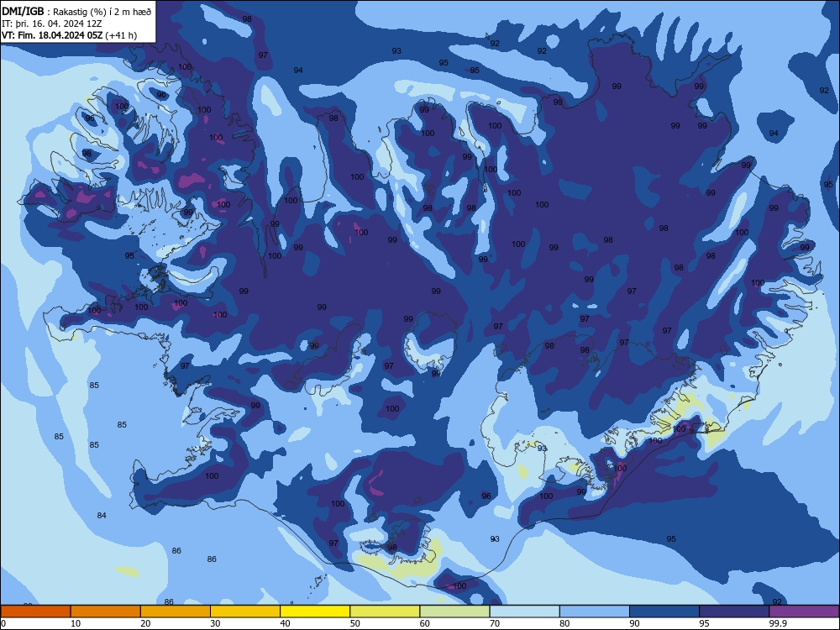Click the purple legend swatch above 99.9
840x630 pixels.
[804, 612]
